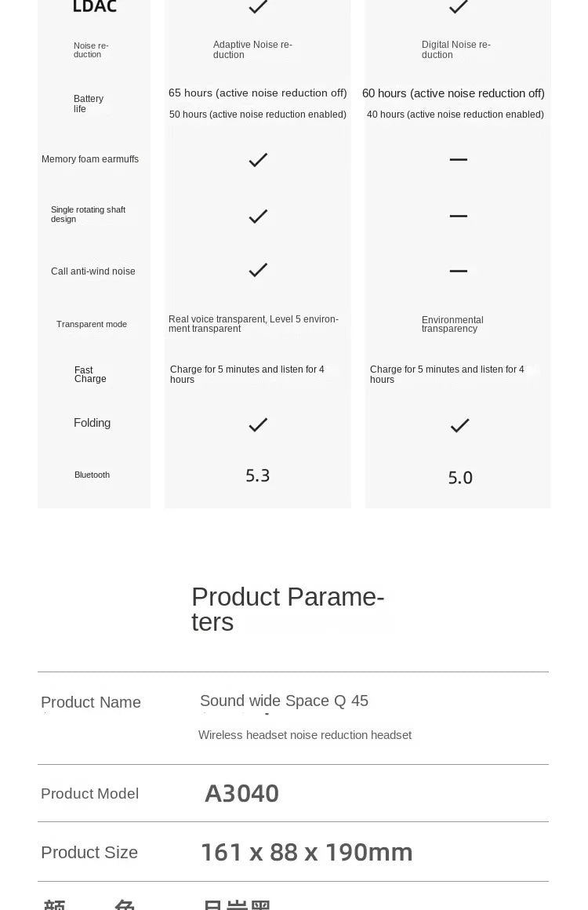
Task: Click the Folding checkmark in the right column
Action: pyautogui.click(x=459, y=426)
